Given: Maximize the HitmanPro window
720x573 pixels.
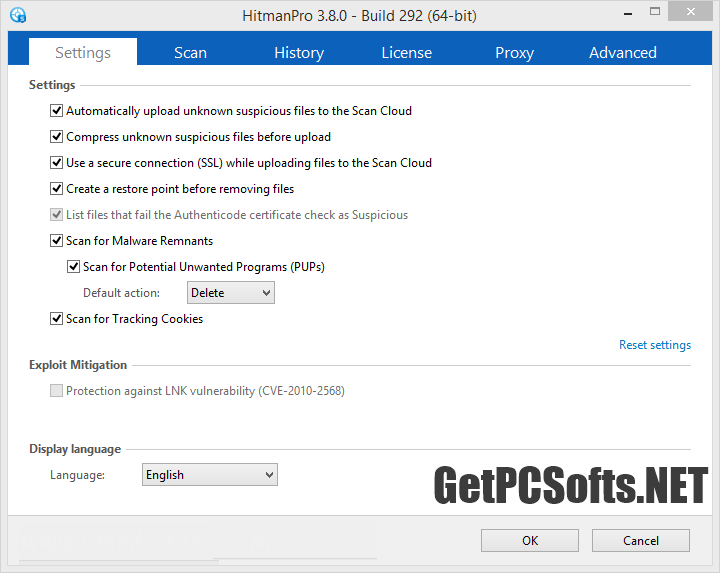Looking at the screenshot, I should (x=655, y=12).
